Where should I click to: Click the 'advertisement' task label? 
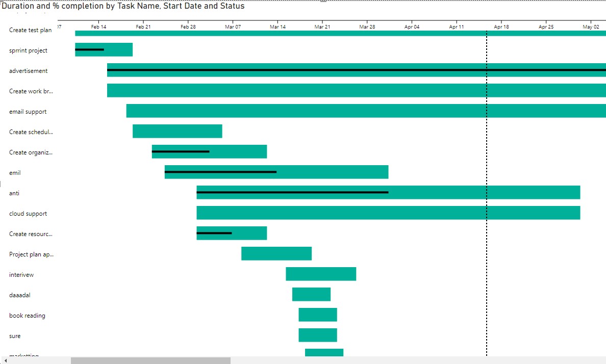(x=28, y=71)
